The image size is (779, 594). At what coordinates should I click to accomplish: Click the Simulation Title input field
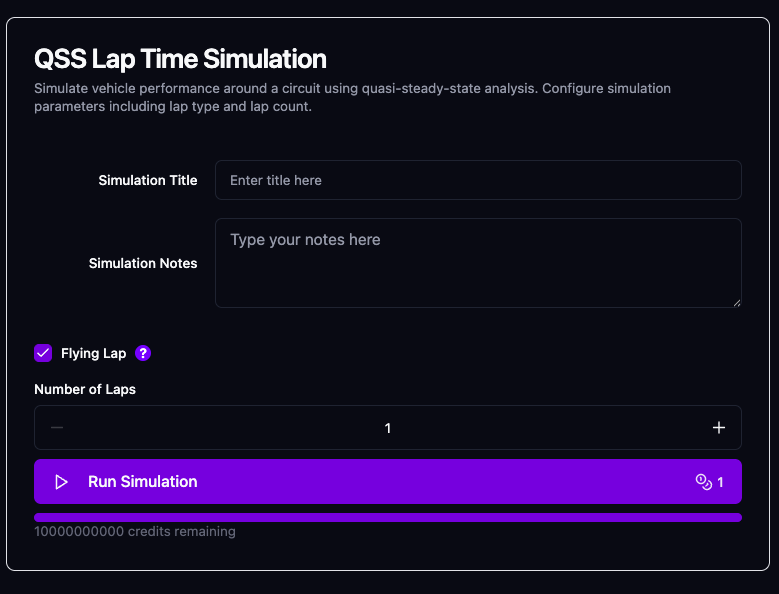tap(478, 180)
